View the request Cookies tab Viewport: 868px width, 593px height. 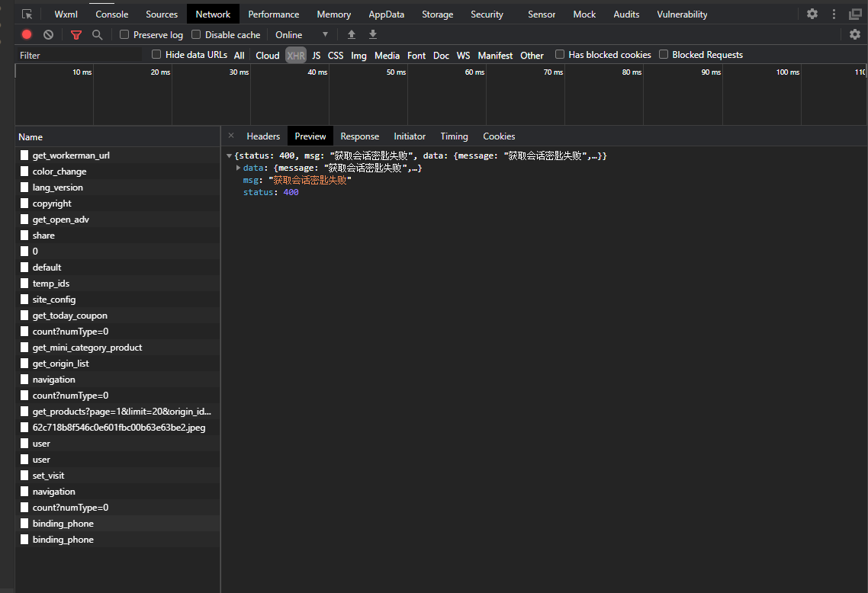(x=499, y=136)
